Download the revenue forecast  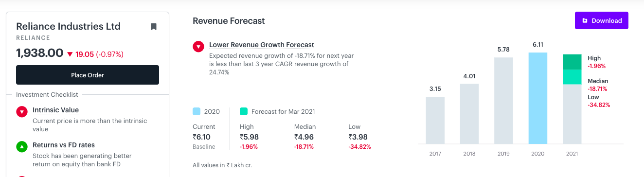click(x=602, y=20)
